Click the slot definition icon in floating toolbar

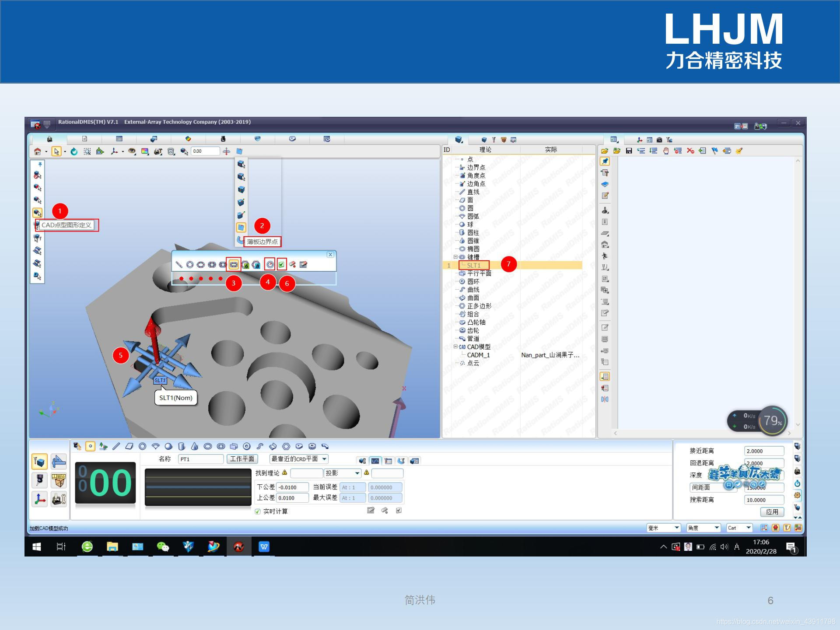(x=234, y=265)
